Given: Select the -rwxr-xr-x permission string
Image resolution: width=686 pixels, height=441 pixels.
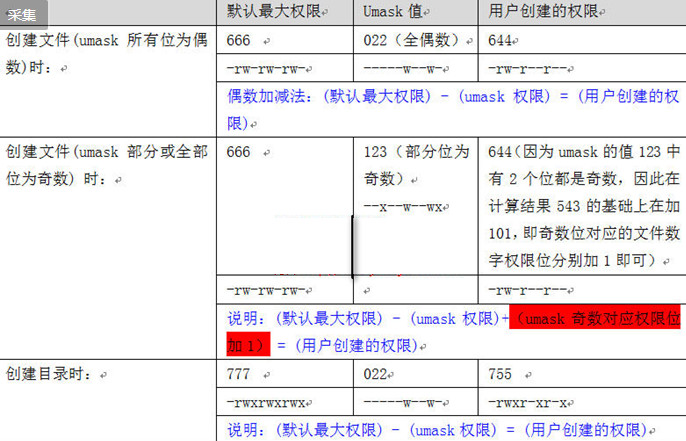Looking at the screenshot, I should [530, 402].
